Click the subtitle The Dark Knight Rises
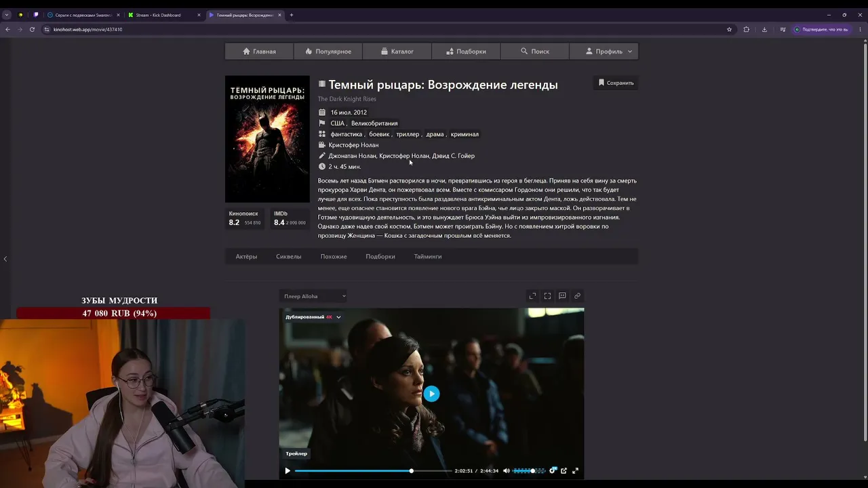 tap(347, 99)
